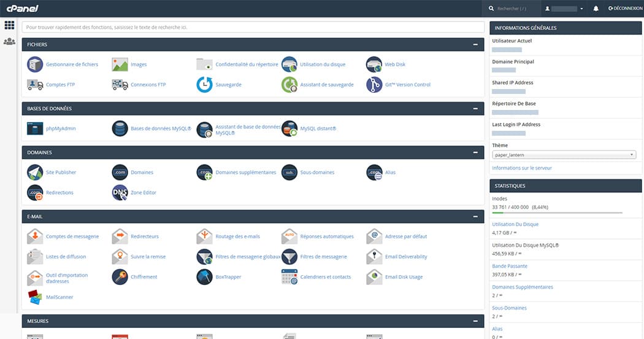Open the Gestionnaire de fichiers icon
Viewport: 644px width, 339px height.
[x=35, y=64]
